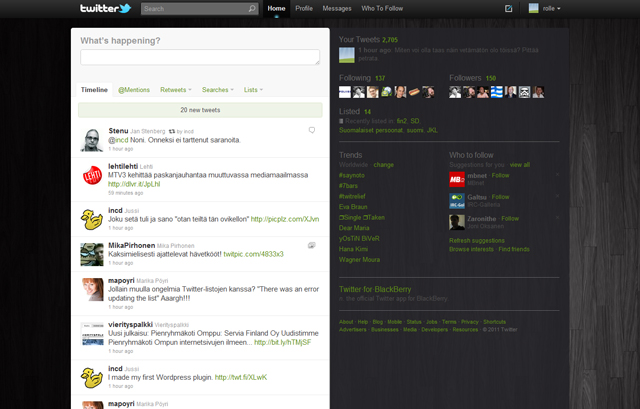Click the stormtrooper avatar under Followers

524,92
